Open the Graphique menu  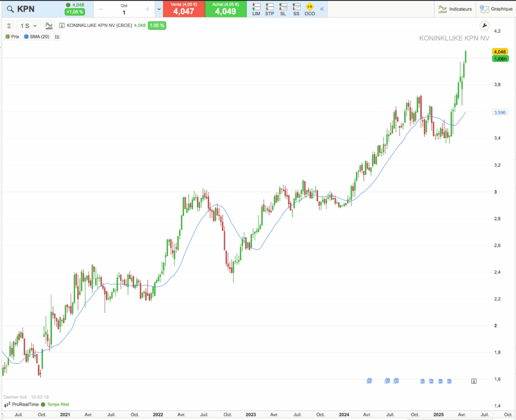[496, 9]
